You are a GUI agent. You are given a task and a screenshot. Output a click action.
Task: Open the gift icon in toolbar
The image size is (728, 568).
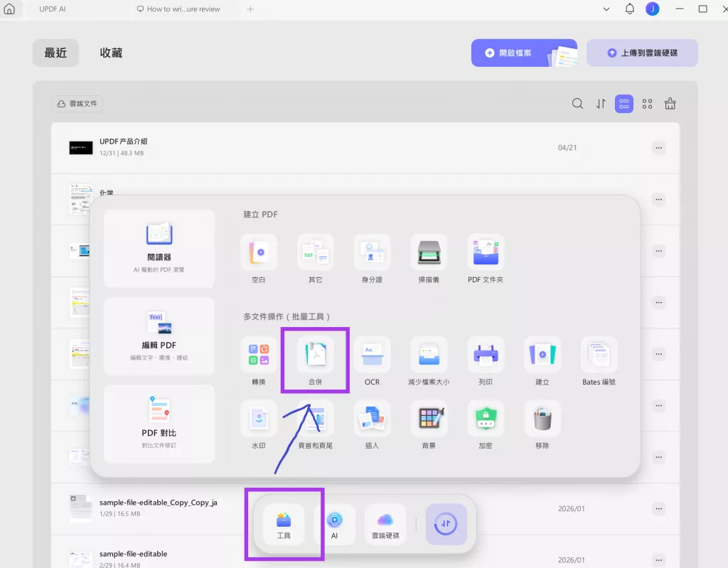670,104
